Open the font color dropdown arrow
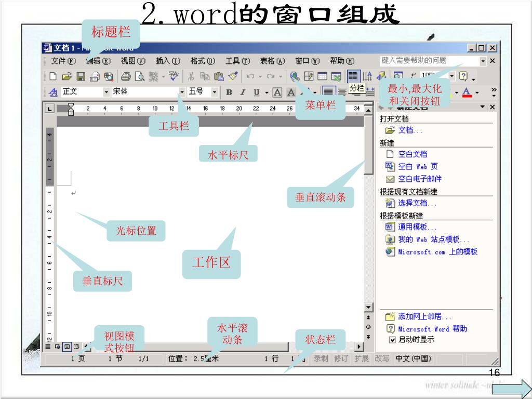Screen dimensions: 532x399 [477, 92]
